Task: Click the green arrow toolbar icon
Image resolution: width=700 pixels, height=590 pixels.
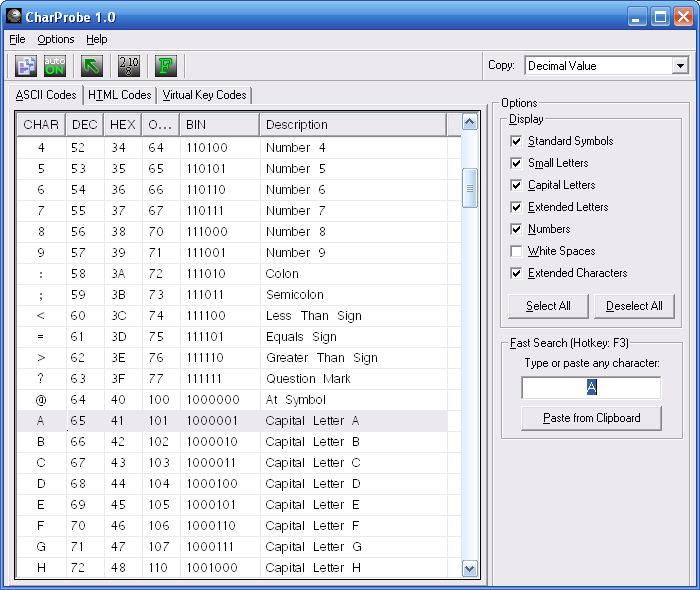Action: (x=92, y=66)
